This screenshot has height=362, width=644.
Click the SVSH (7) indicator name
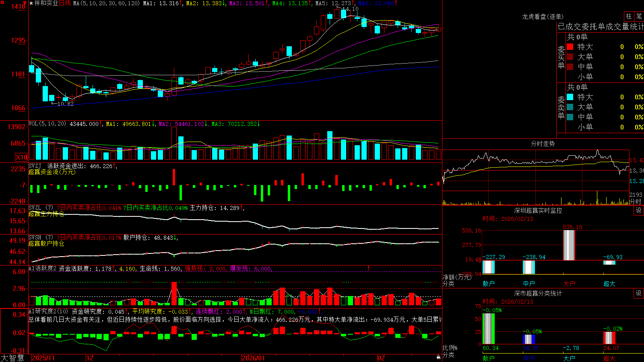(x=41, y=238)
